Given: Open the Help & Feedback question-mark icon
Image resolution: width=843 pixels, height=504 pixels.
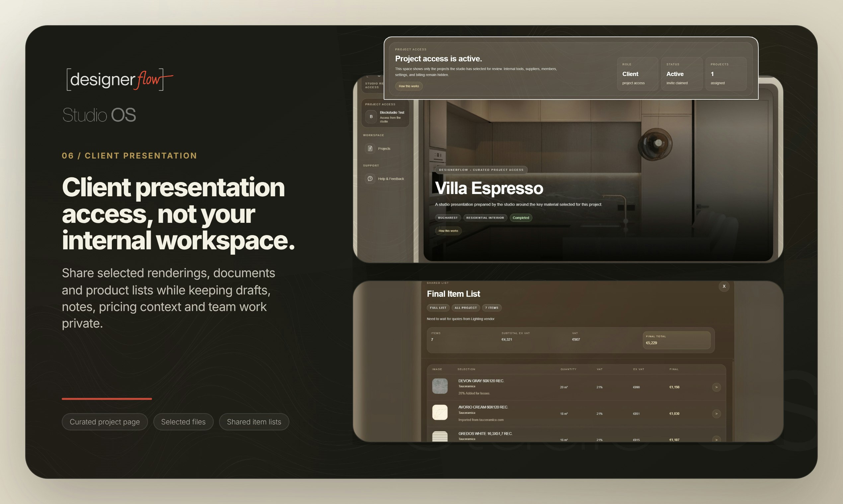Looking at the screenshot, I should click(x=370, y=179).
